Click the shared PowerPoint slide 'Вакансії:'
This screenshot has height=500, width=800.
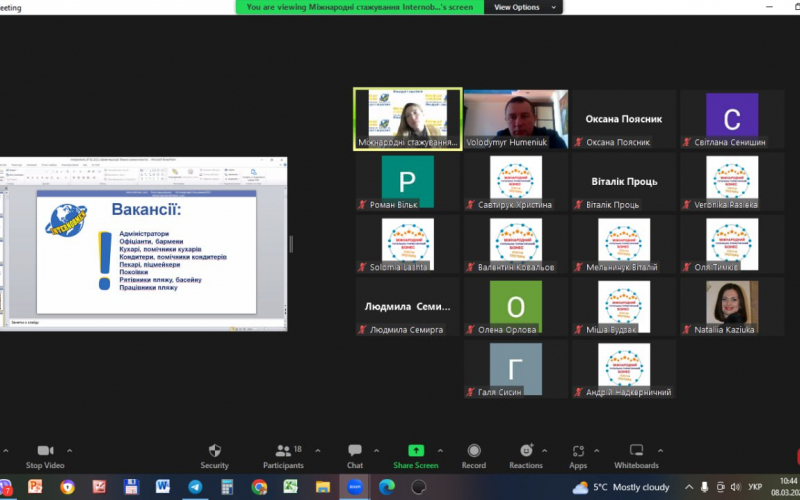(x=146, y=252)
